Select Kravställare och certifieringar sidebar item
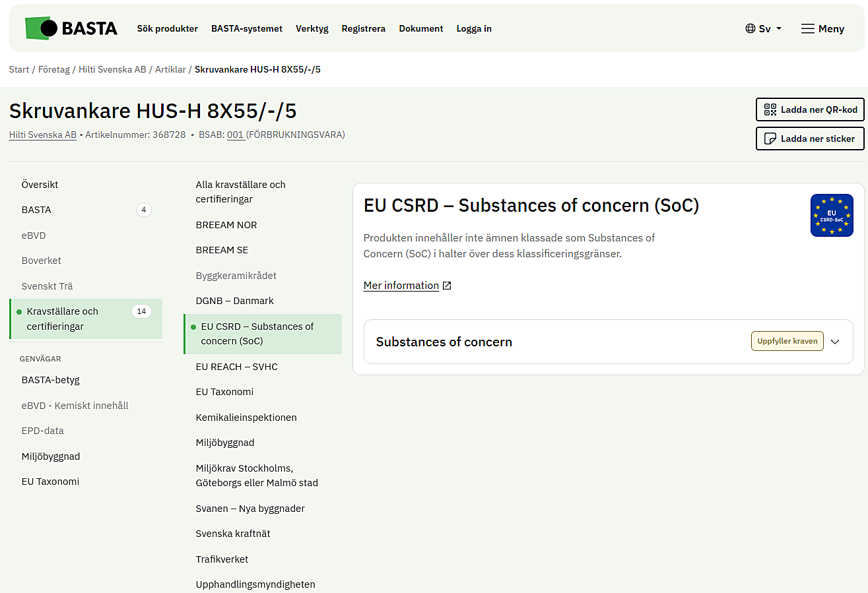Image resolution: width=868 pixels, height=593 pixels. coord(86,319)
